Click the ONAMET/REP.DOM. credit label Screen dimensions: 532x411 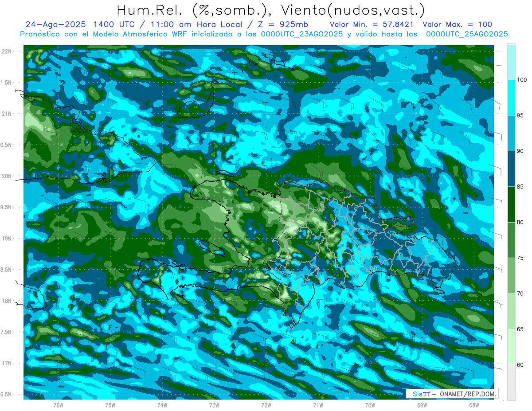coord(468,394)
